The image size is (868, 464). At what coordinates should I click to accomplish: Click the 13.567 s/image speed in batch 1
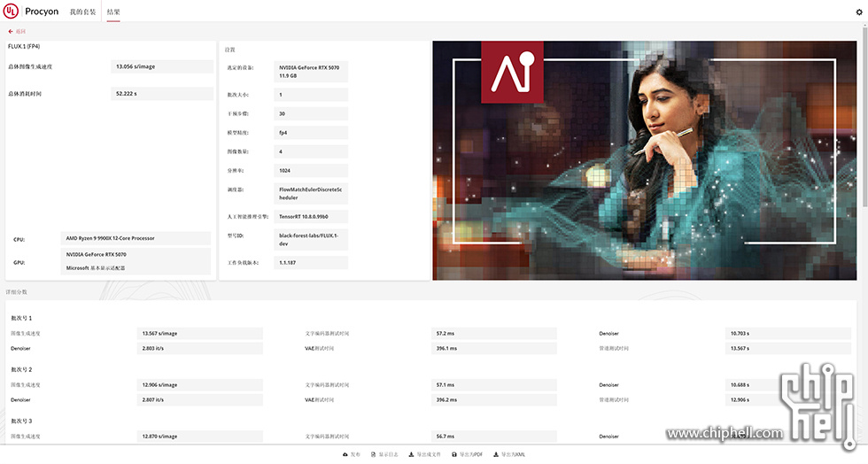(x=200, y=333)
